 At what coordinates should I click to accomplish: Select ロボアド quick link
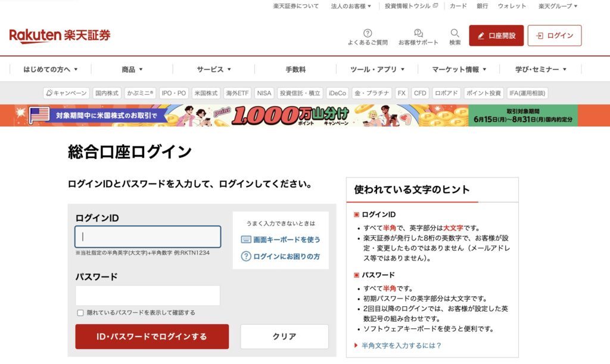(x=446, y=93)
